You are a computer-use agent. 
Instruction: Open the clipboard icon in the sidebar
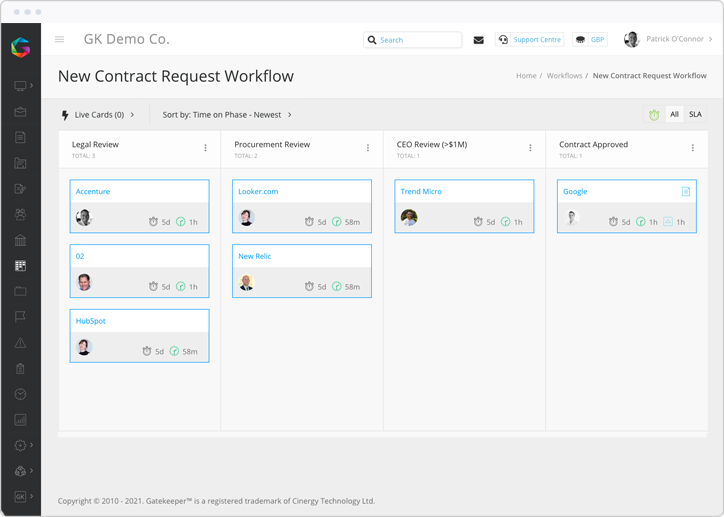pos(20,368)
